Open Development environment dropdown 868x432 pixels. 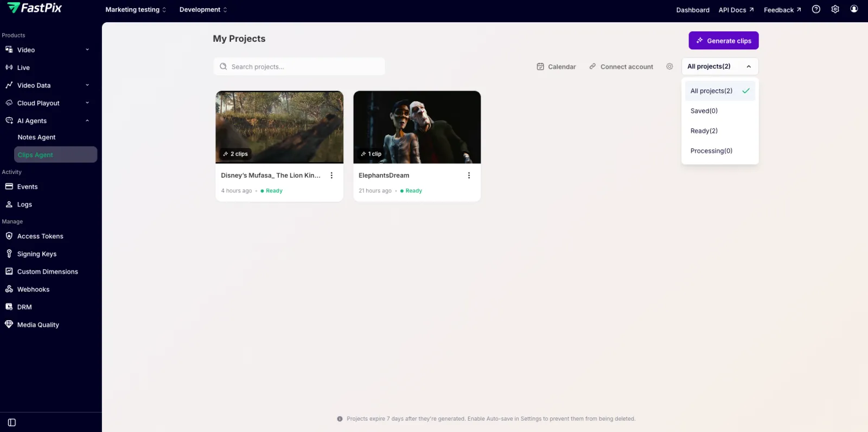point(203,10)
